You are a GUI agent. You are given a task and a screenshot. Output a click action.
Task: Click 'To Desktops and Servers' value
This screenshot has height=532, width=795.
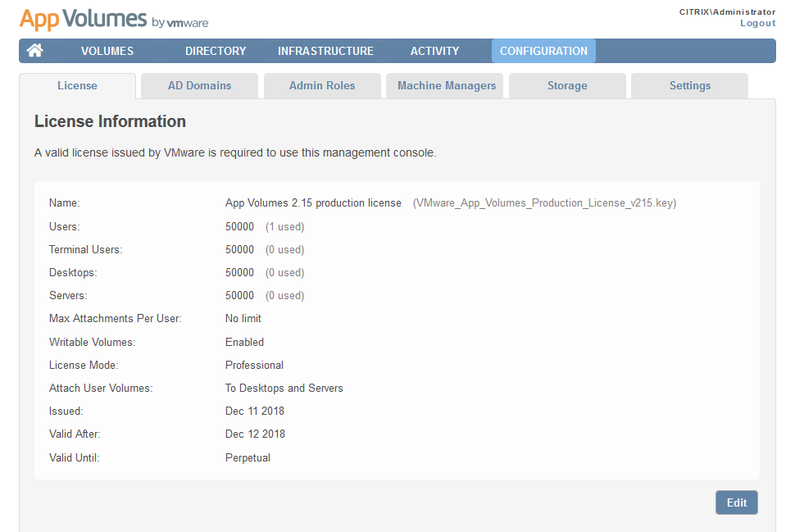tap(284, 389)
